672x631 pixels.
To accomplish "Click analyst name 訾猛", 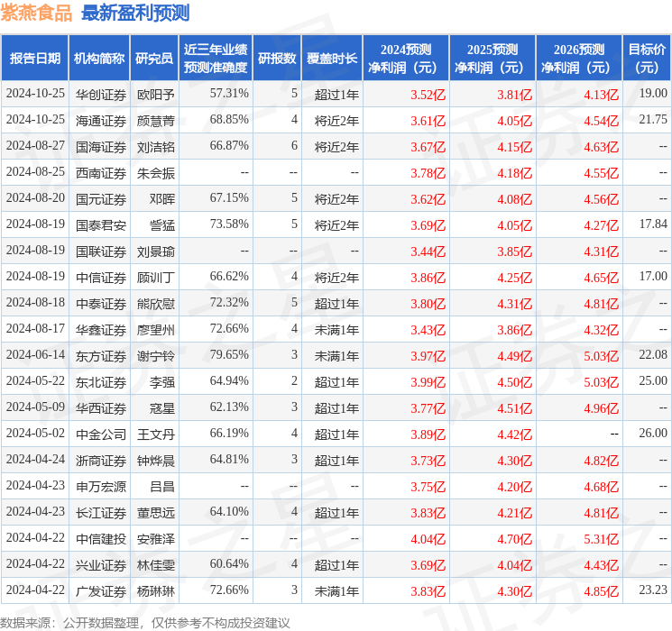I will (x=162, y=225).
